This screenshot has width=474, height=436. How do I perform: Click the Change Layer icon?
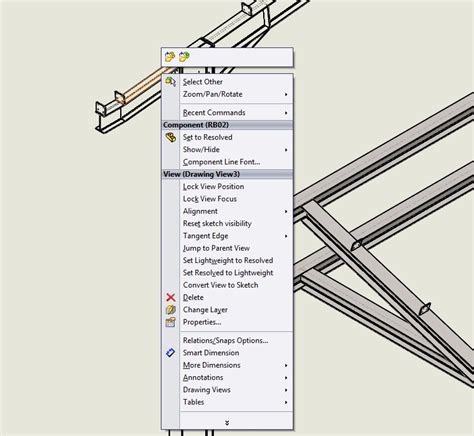coord(171,310)
